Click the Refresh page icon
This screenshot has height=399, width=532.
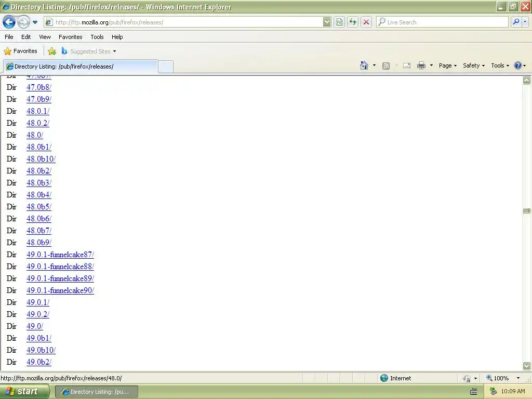tap(353, 22)
